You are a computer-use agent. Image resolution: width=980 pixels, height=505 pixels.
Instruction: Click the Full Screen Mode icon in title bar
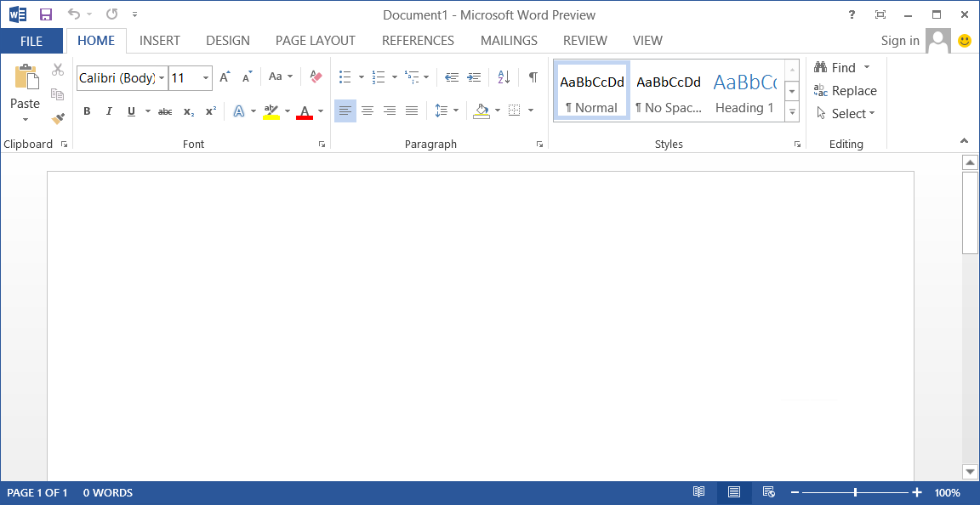click(x=880, y=15)
